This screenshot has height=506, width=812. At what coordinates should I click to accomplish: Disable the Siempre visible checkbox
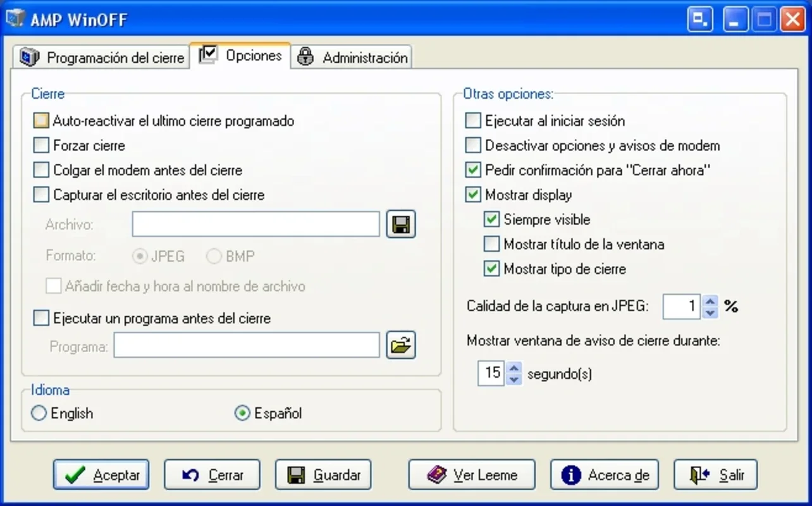[491, 219]
